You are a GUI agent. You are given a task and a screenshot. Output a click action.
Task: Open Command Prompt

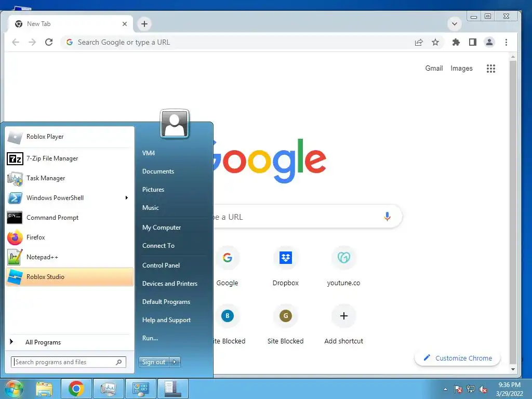[70, 218]
